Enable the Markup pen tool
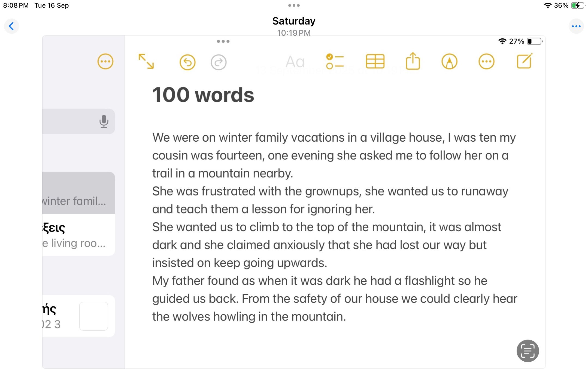This screenshot has width=588, height=369. click(449, 62)
